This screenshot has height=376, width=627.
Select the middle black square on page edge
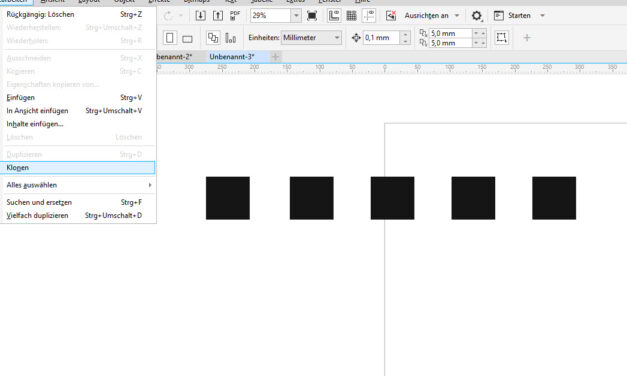pyautogui.click(x=392, y=198)
